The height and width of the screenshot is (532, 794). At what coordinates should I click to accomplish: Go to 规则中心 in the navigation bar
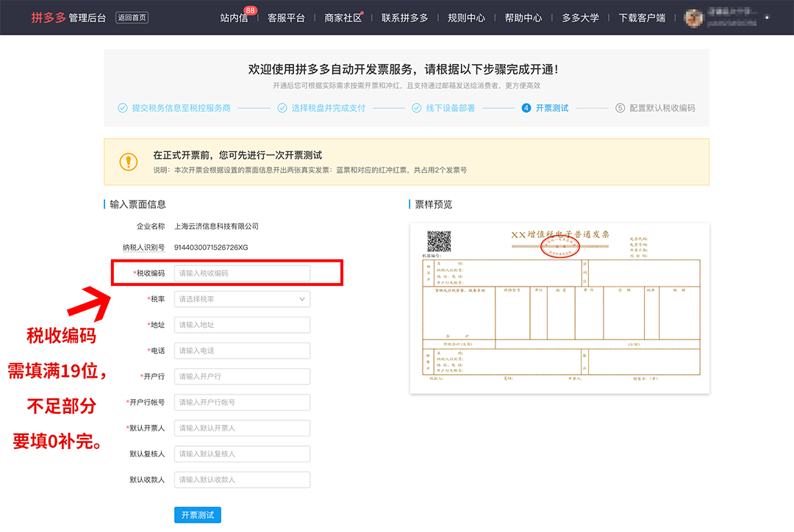[x=466, y=18]
